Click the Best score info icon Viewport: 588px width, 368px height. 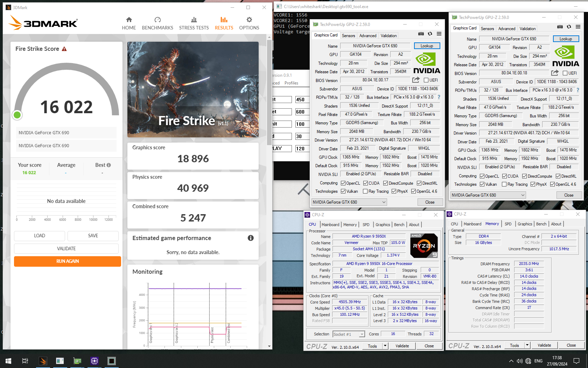(x=108, y=165)
